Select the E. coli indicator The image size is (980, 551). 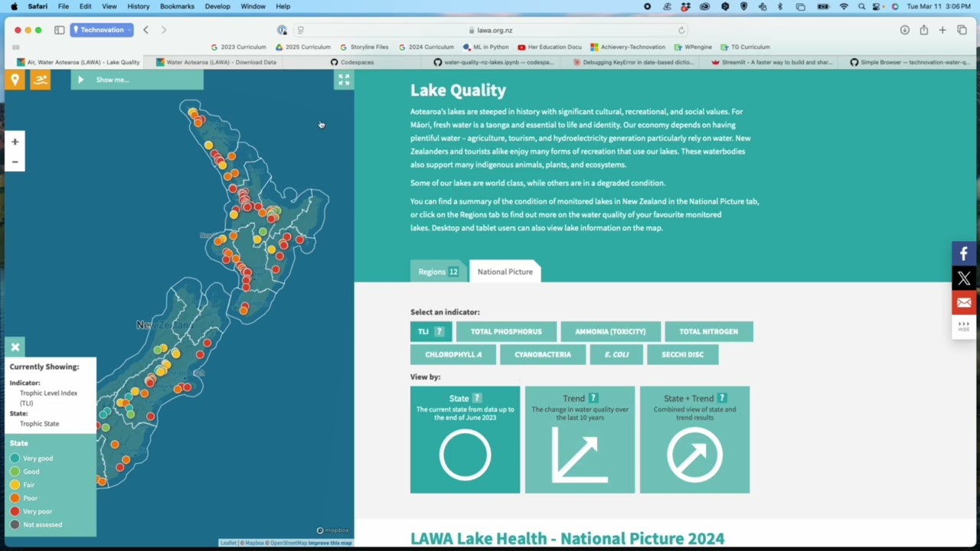[616, 354]
